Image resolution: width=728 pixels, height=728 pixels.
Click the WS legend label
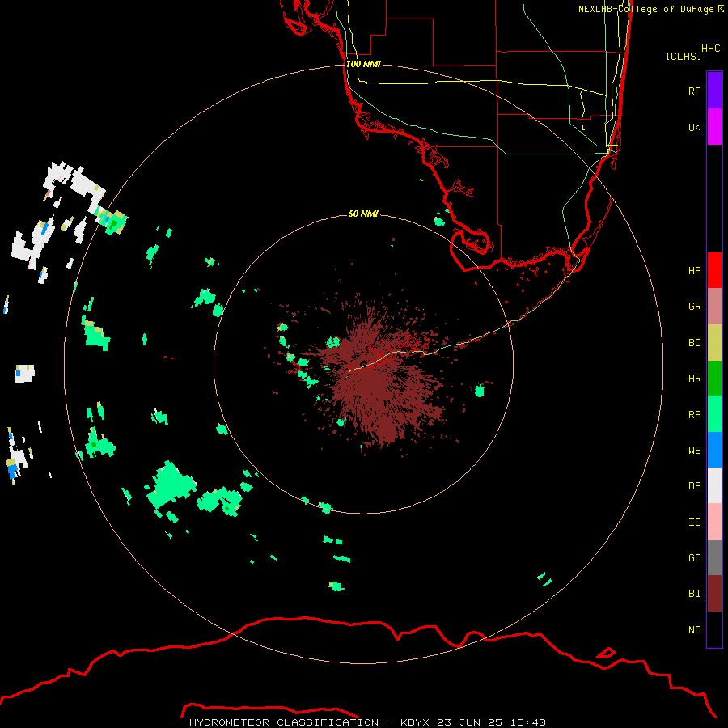[x=694, y=451]
